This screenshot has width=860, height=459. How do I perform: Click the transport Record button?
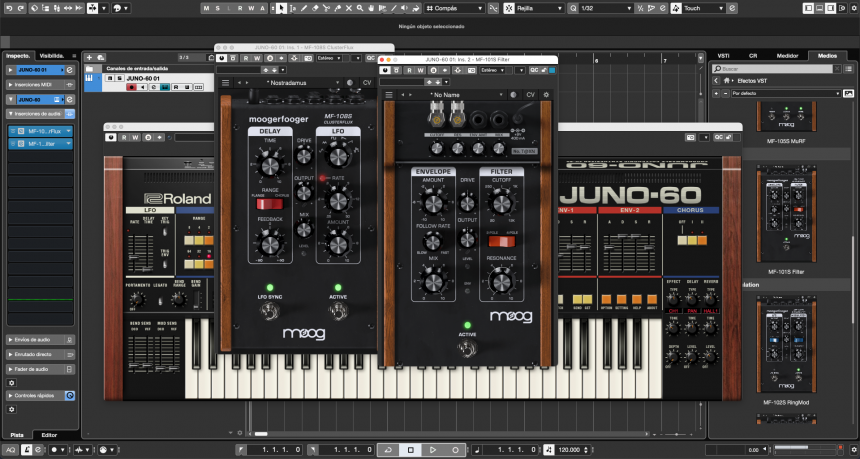click(x=455, y=450)
